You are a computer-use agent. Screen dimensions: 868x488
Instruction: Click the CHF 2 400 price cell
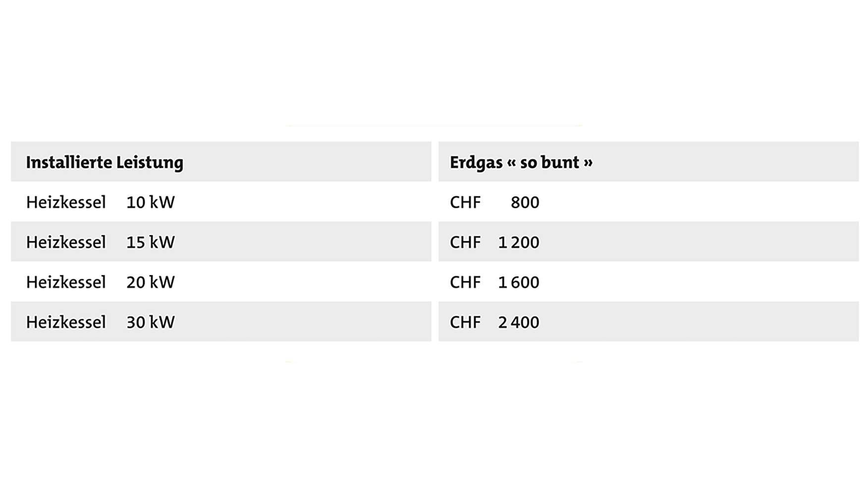pyautogui.click(x=494, y=323)
